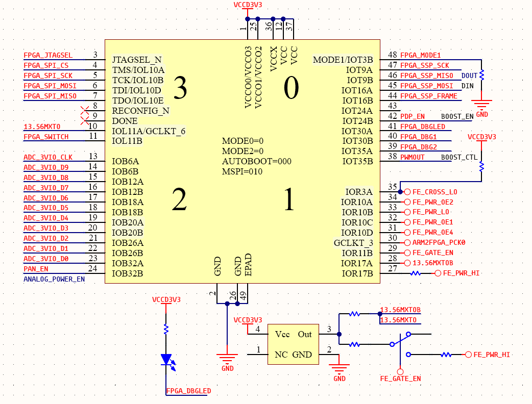Select the resistor wired to the 13.56MXTOB junction
This screenshot has width=532, height=404.
[x=354, y=314]
